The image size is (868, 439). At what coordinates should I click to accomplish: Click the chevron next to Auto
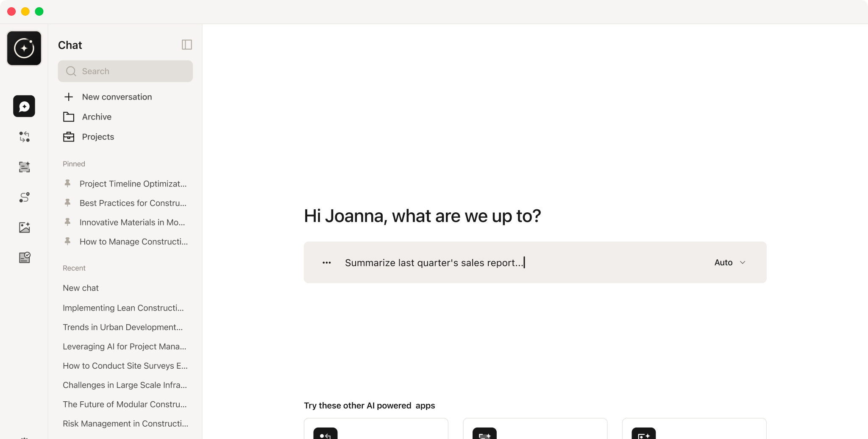point(743,263)
